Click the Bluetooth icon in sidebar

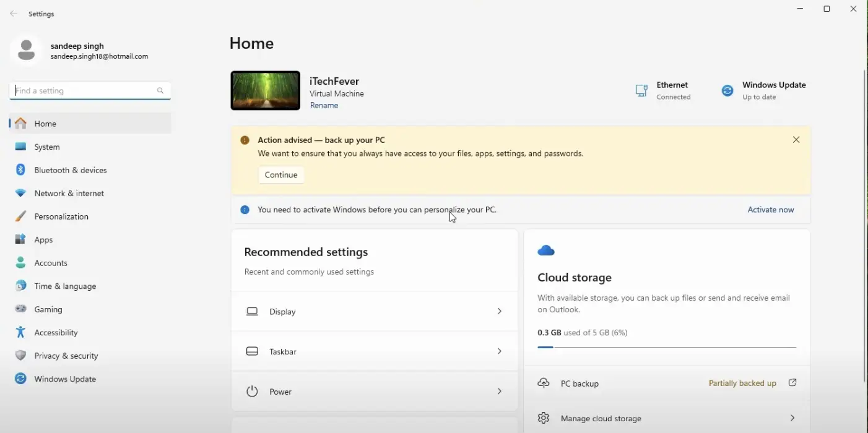point(20,169)
